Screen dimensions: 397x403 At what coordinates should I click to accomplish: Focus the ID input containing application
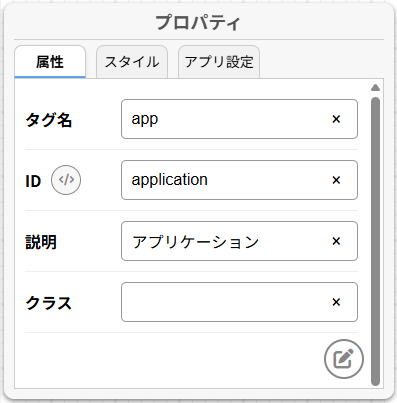pyautogui.click(x=239, y=180)
